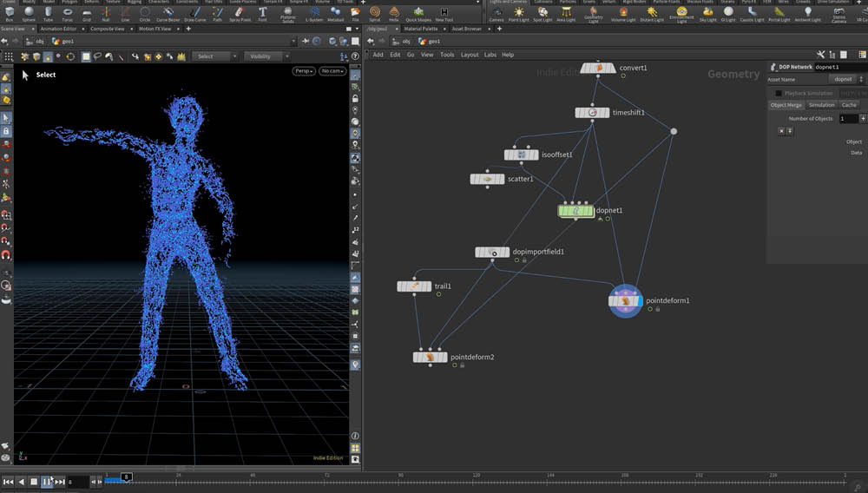Viewport: 868px width, 493px height.
Task: Toggle the display flag on timeshift1 node
Action: [x=606, y=113]
